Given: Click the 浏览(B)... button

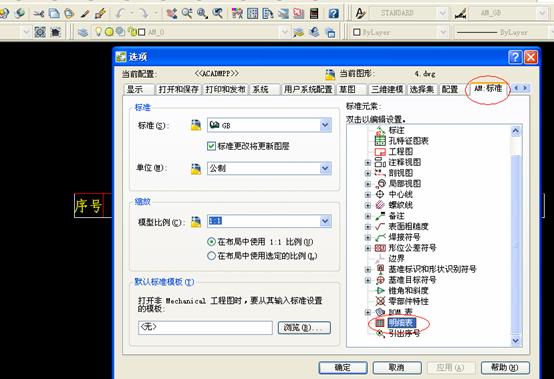Looking at the screenshot, I should click(x=304, y=328).
